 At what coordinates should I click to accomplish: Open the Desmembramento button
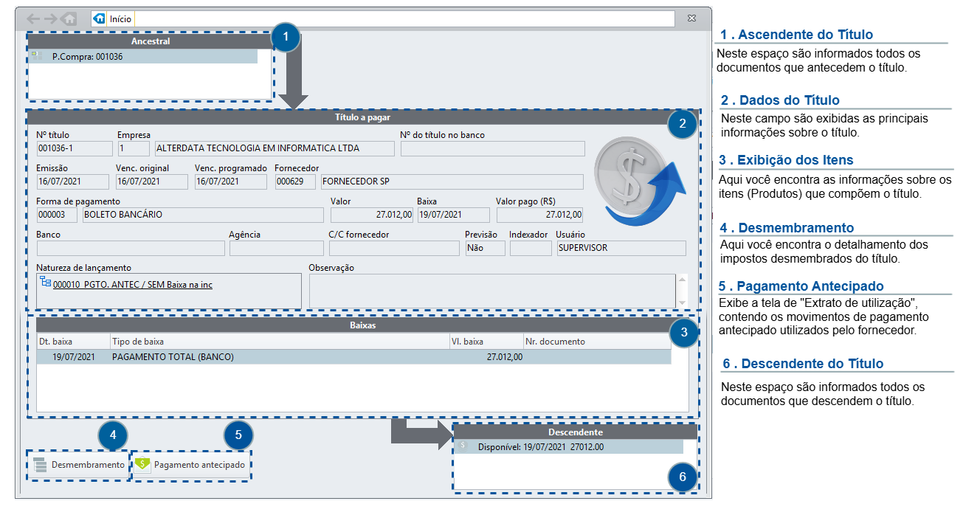[x=78, y=465]
